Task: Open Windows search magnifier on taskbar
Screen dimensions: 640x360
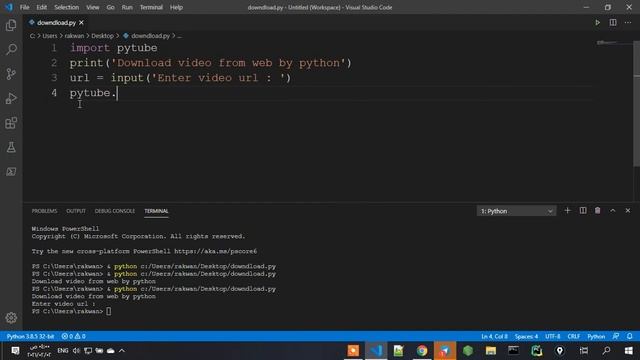Action: (x=607, y=351)
